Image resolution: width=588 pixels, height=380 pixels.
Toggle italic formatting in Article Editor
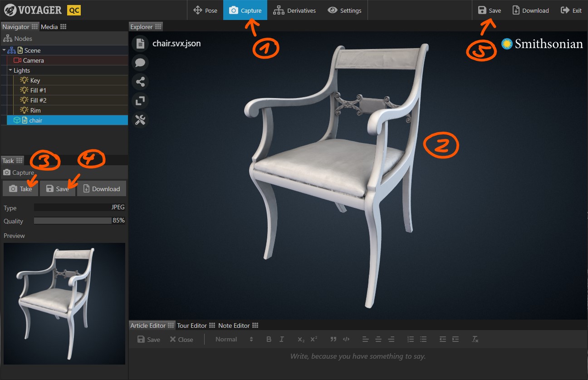[x=281, y=339]
